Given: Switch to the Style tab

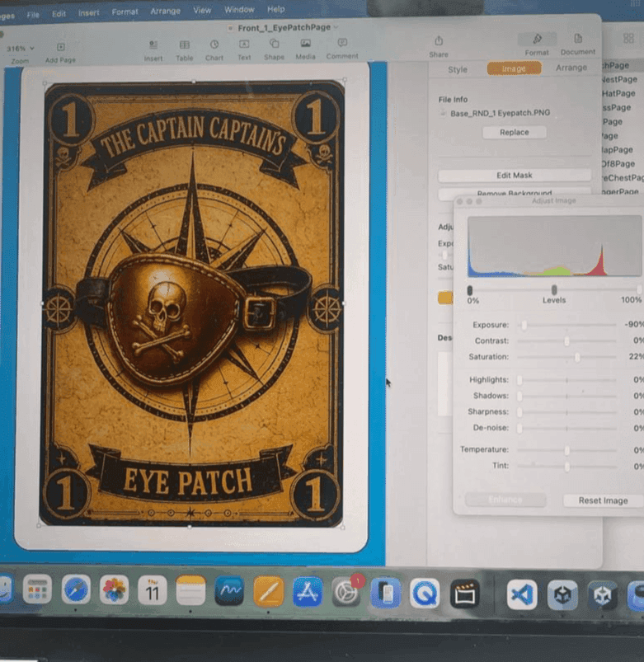Looking at the screenshot, I should [x=458, y=69].
